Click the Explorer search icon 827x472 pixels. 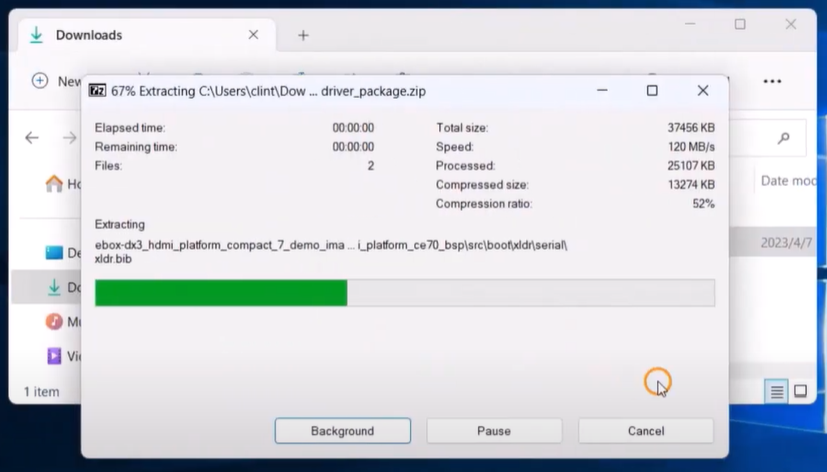(x=784, y=138)
